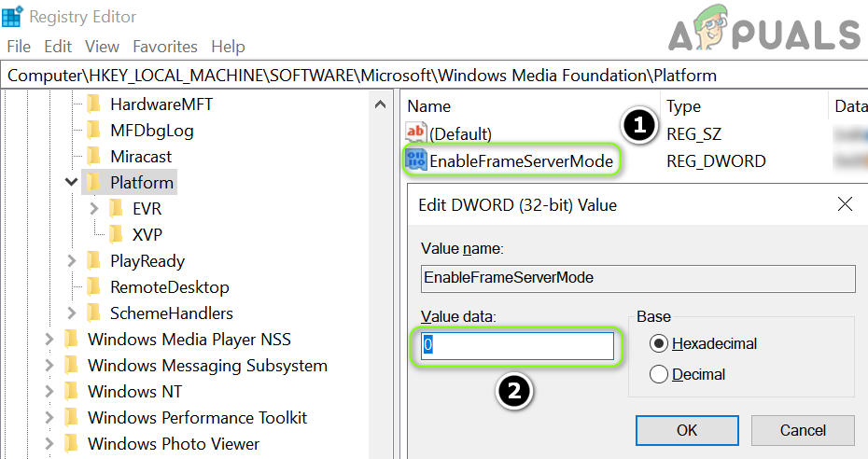868x459 pixels.
Task: Select the Miracast tree entry
Action: tap(141, 156)
